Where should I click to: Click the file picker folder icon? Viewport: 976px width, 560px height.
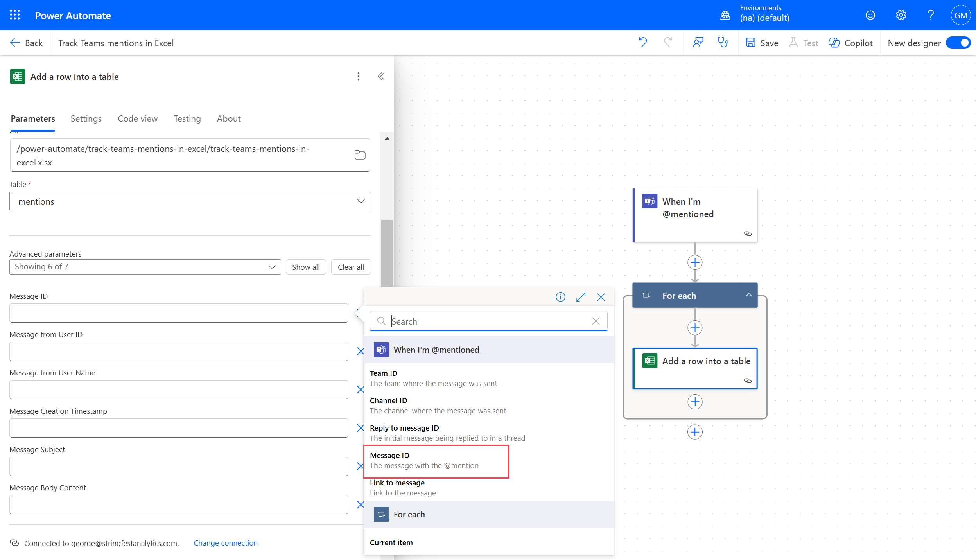(x=360, y=155)
